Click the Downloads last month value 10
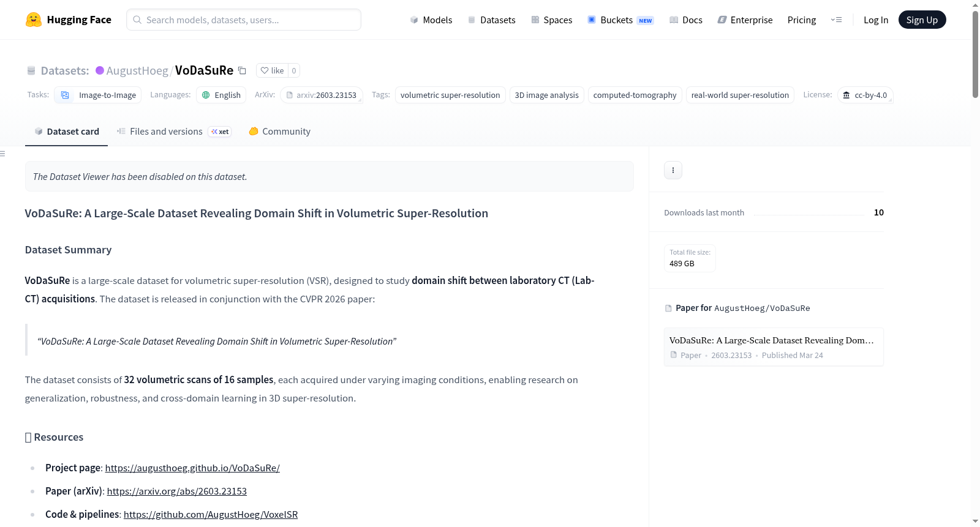 (879, 212)
